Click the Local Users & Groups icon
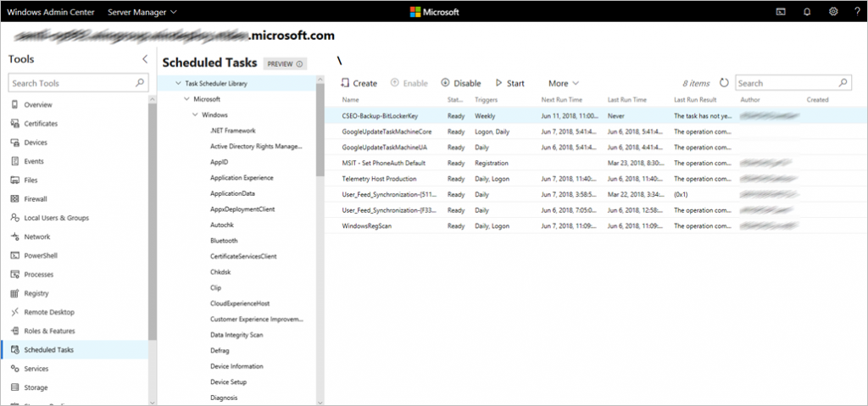The height and width of the screenshot is (406, 868). (x=14, y=218)
